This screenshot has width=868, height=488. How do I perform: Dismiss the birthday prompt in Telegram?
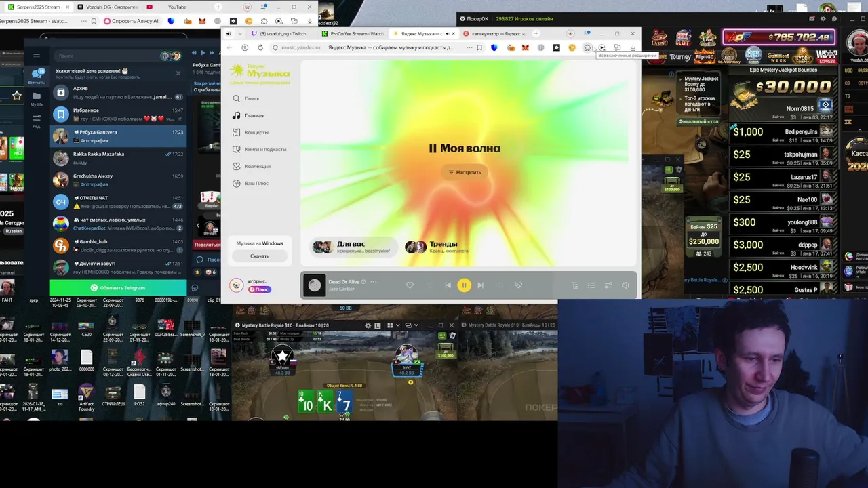[178, 73]
